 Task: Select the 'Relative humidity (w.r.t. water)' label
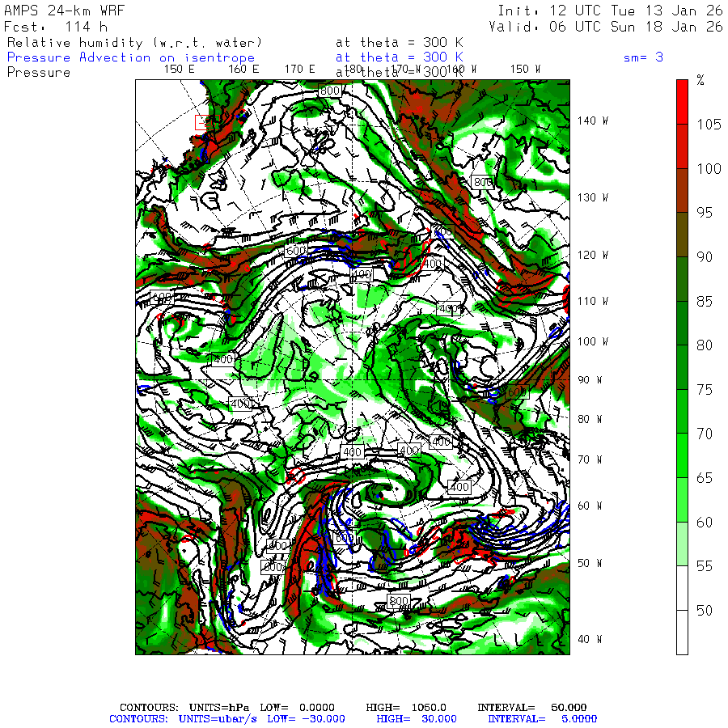pyautogui.click(x=135, y=43)
